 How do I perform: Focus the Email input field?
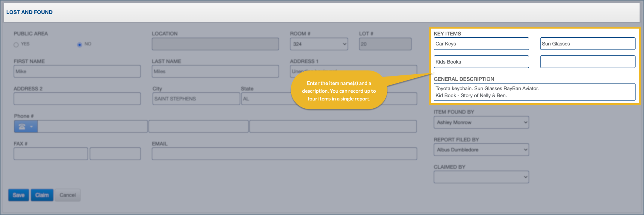point(284,154)
